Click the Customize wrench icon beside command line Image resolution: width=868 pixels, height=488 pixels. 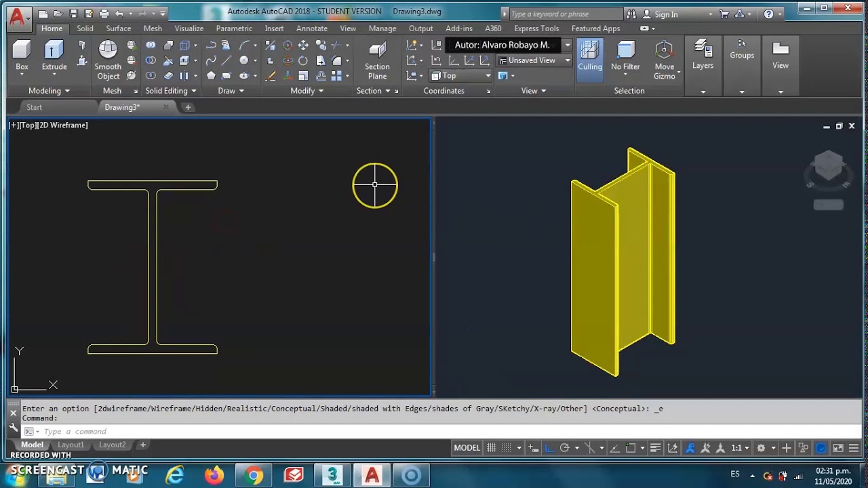14,428
